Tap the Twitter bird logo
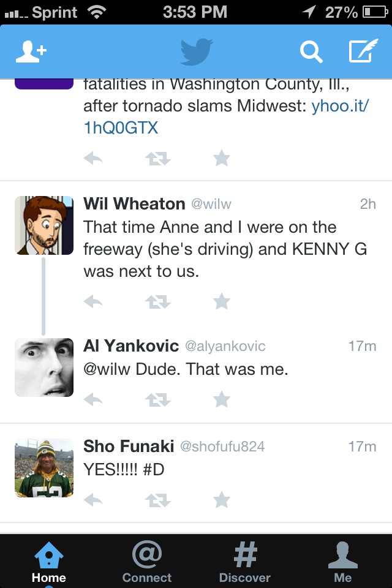Viewport: 392px width, 588px height. click(x=196, y=52)
